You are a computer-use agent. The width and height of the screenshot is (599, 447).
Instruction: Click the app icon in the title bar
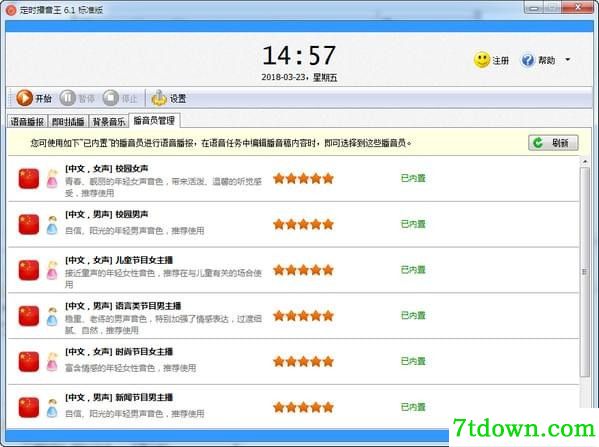tap(11, 10)
